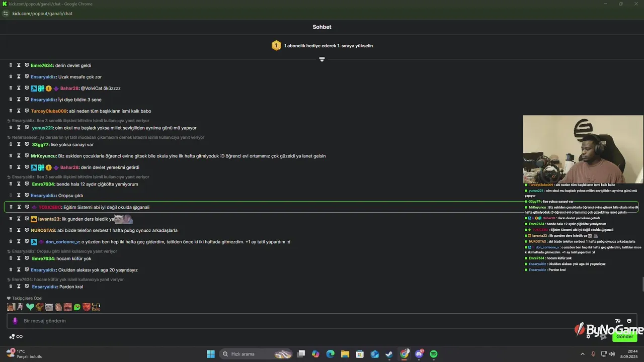The image size is (644, 362).
Task: Timeout icon on 'hocam küfür yok' row
Action: coord(19,258)
